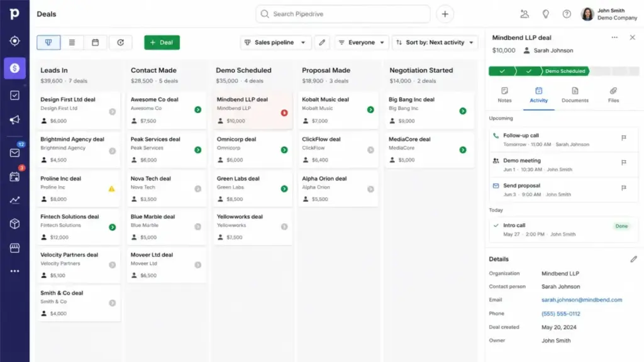
Task: Open sarah.johnson@mindbend.com email link
Action: 582,300
